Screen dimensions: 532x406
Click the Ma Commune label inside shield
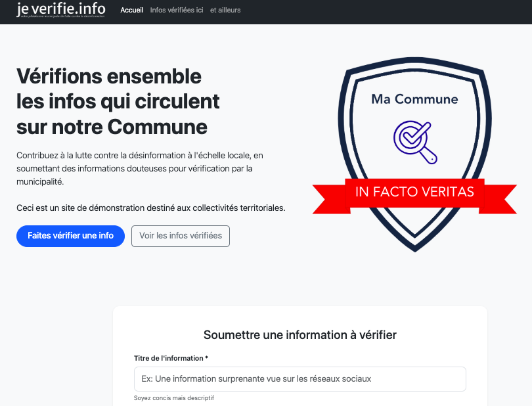tap(414, 99)
